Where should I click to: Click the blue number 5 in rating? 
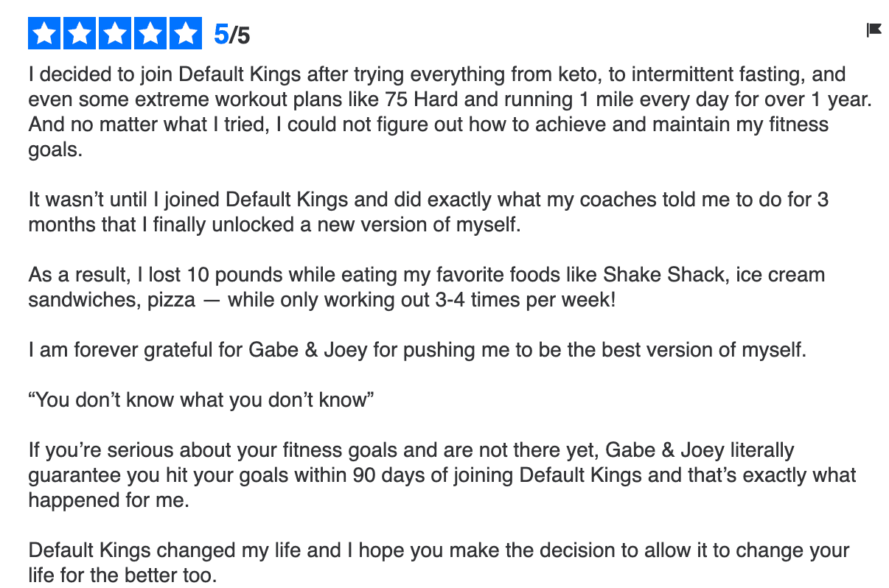pyautogui.click(x=220, y=35)
